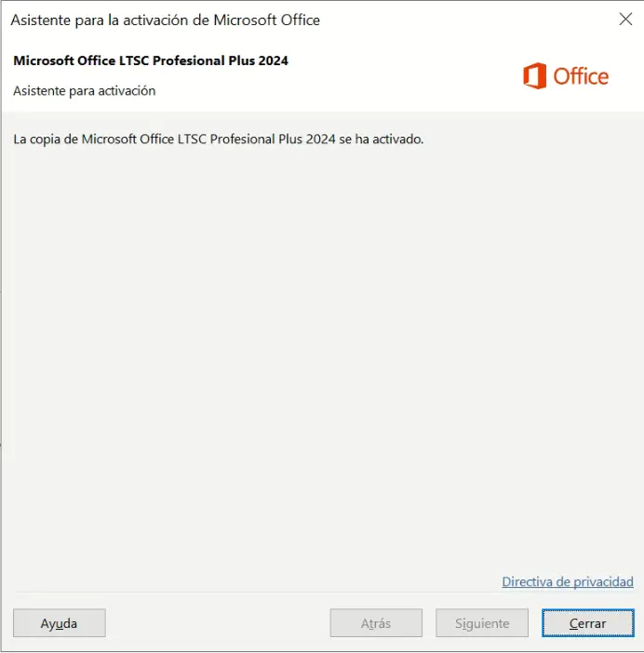
Task: Open help with the Ayuda button
Action: click(59, 623)
